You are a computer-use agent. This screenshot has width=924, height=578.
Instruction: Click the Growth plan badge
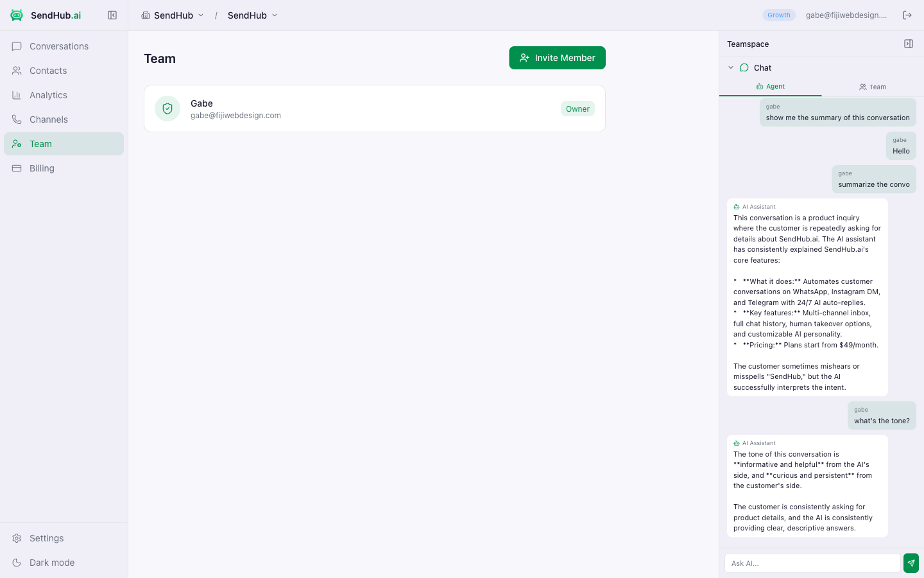pos(779,15)
